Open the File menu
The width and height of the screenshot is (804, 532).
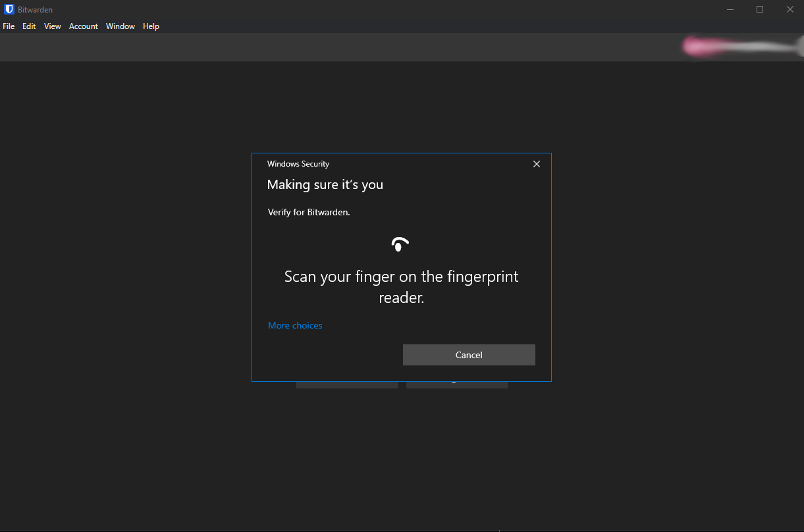point(9,26)
